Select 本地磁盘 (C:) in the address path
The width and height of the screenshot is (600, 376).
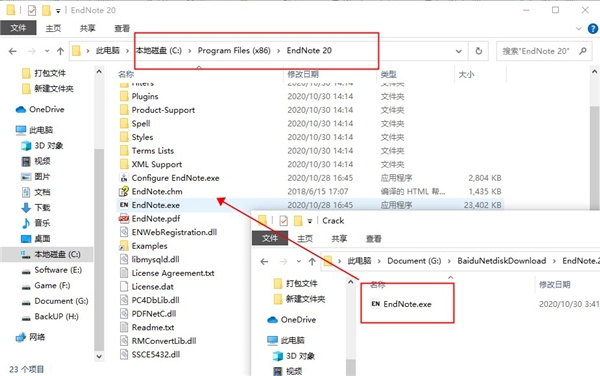(159, 50)
